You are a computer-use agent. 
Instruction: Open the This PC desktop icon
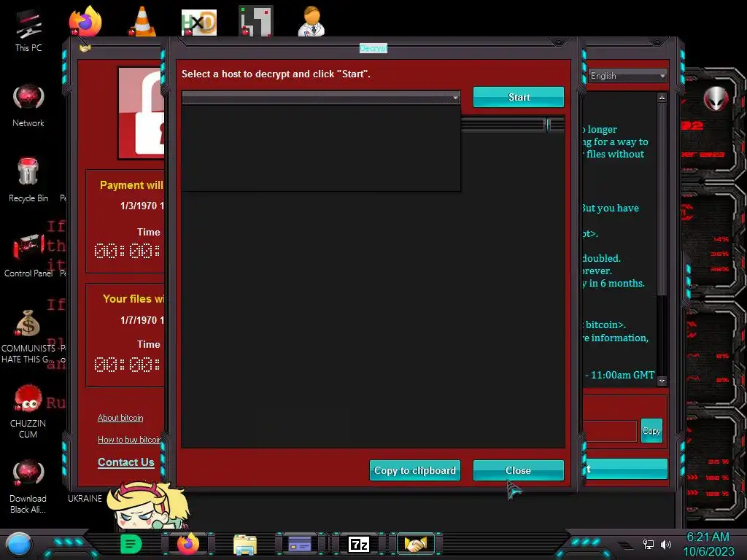point(28,31)
